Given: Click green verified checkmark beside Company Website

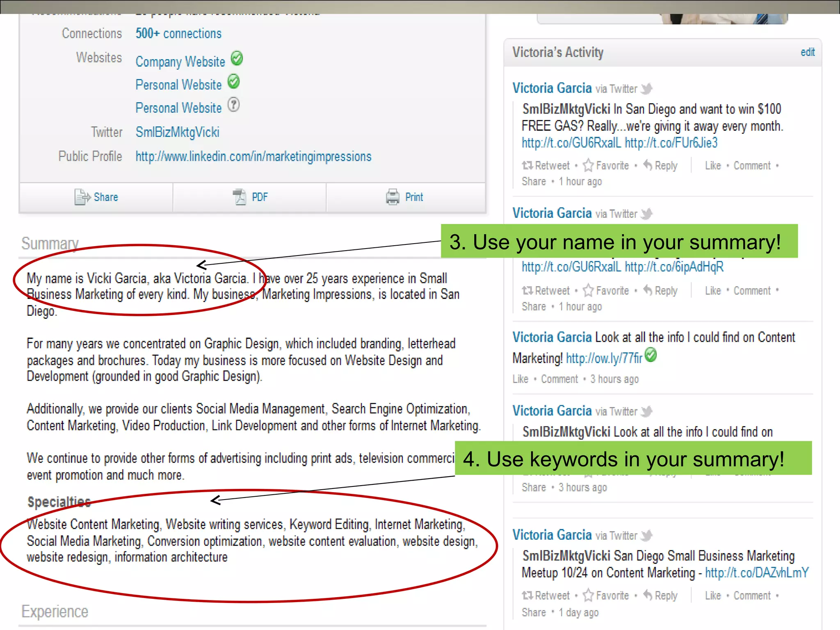Looking at the screenshot, I should [237, 59].
